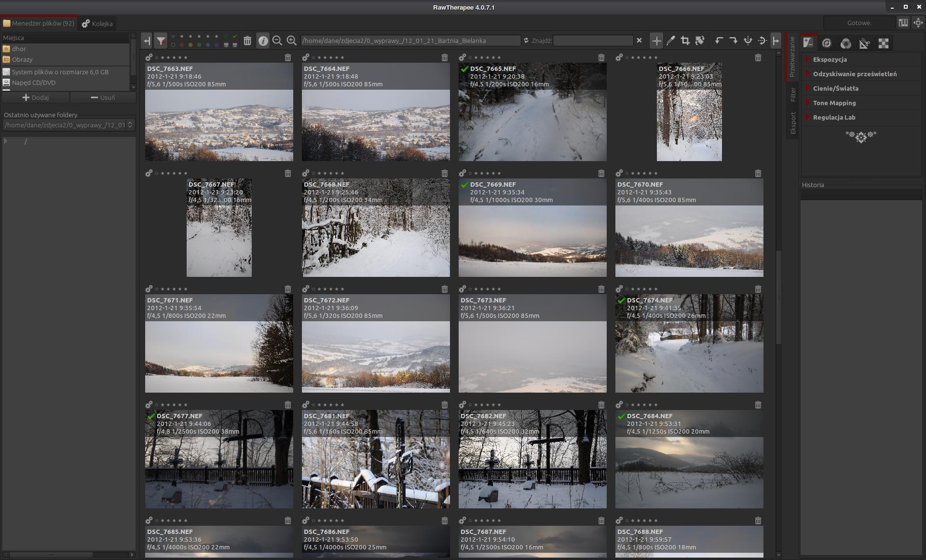Rate DSC_7673.NEF one star
This screenshot has width=926, height=560.
(476, 289)
